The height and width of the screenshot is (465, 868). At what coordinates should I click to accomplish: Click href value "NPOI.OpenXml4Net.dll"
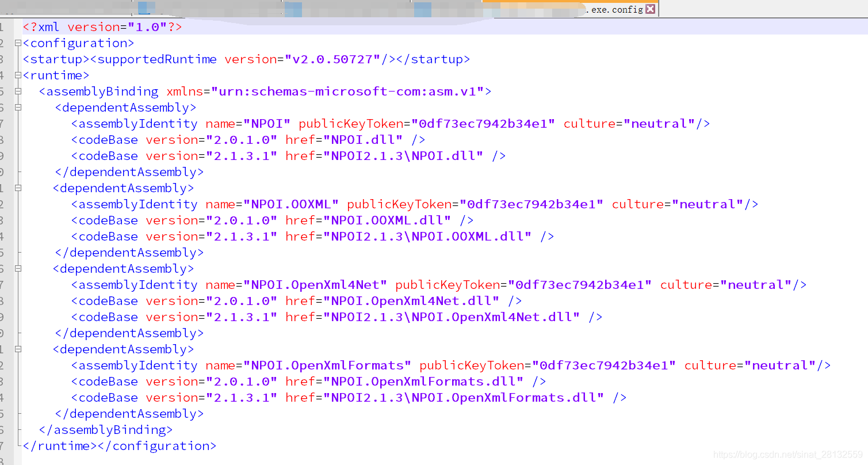(411, 301)
